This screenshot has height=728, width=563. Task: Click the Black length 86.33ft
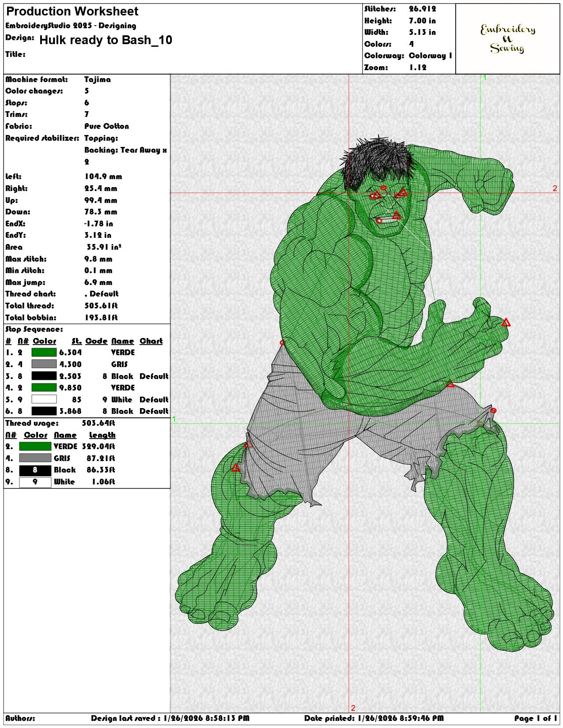(101, 470)
